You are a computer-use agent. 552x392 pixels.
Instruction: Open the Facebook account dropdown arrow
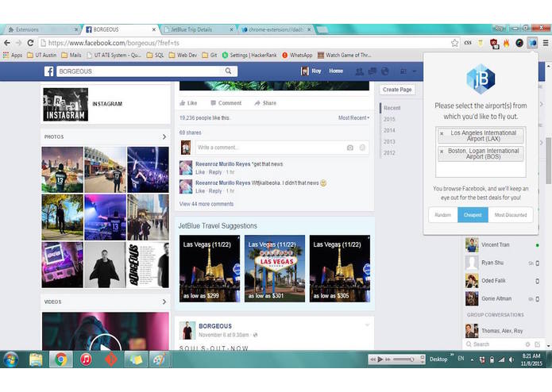[x=415, y=71]
